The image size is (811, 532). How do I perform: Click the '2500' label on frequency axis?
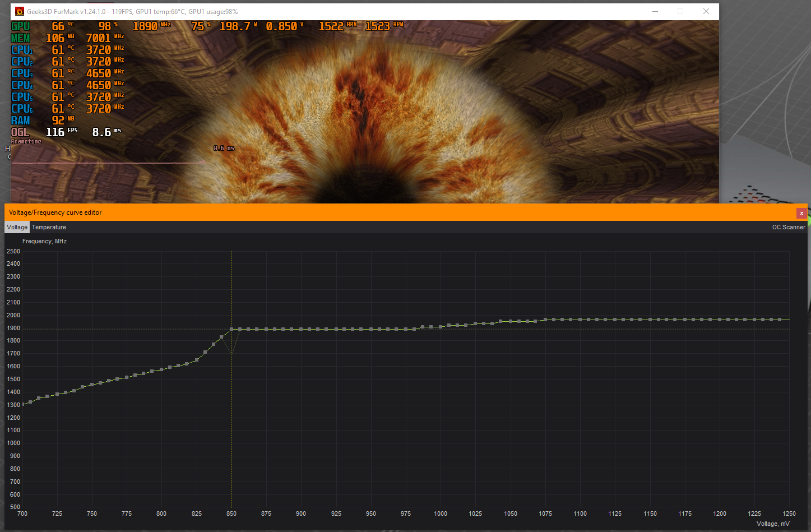pyautogui.click(x=13, y=251)
